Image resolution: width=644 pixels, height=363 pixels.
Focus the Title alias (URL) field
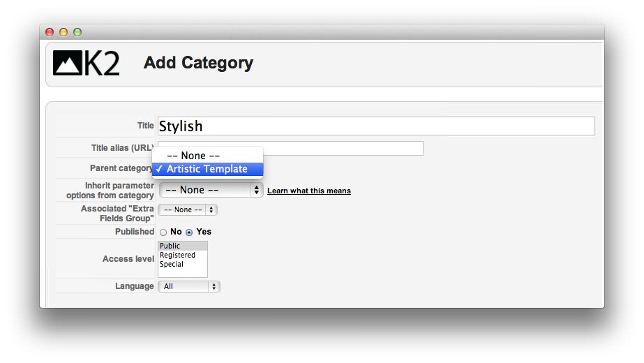point(342,148)
